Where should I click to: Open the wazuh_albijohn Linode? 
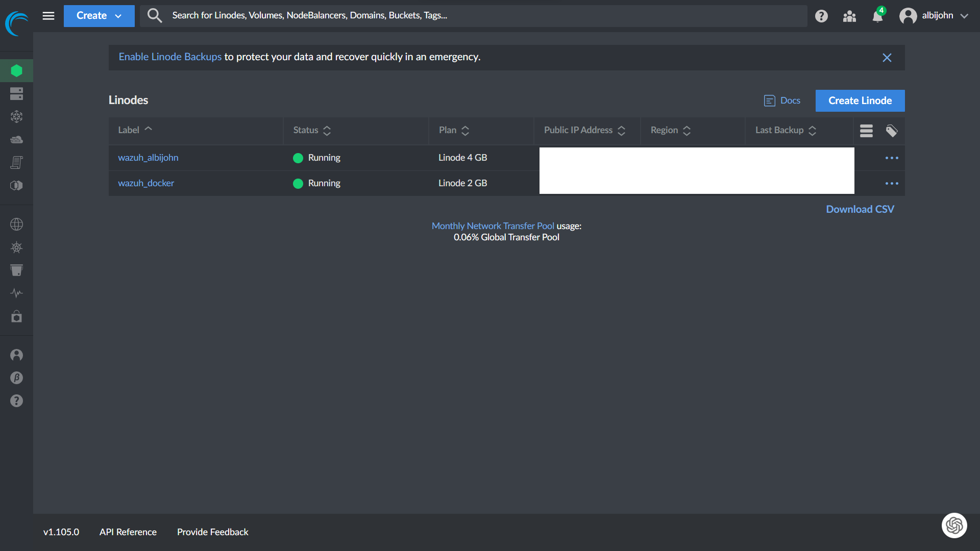pyautogui.click(x=148, y=158)
